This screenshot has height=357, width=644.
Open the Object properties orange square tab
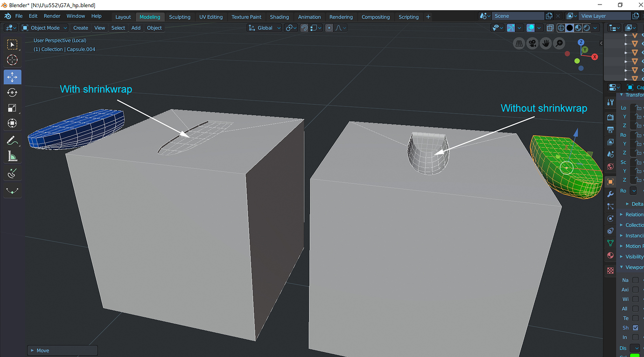point(610,181)
